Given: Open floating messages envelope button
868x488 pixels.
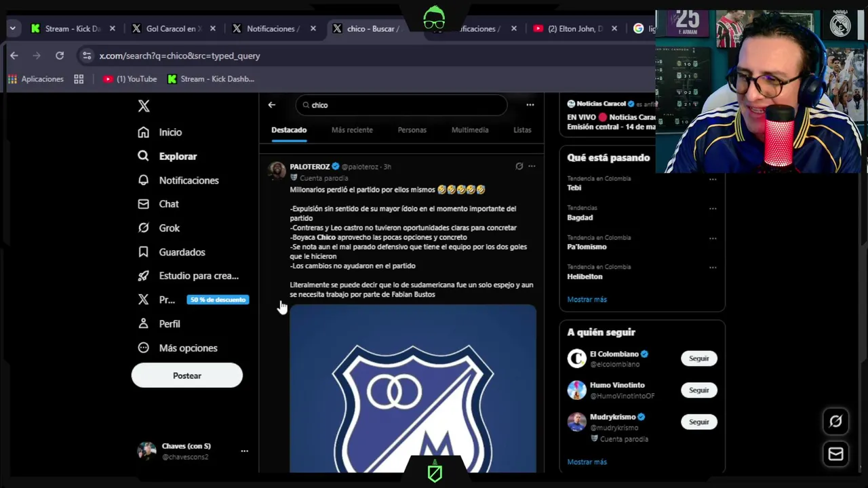Looking at the screenshot, I should (x=835, y=454).
